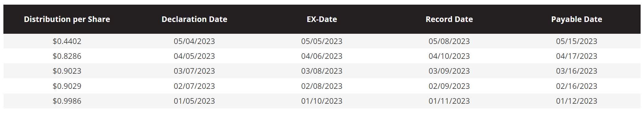This screenshot has width=644, height=113.
Task: Click payable date 01/12/2023
Action: click(577, 101)
